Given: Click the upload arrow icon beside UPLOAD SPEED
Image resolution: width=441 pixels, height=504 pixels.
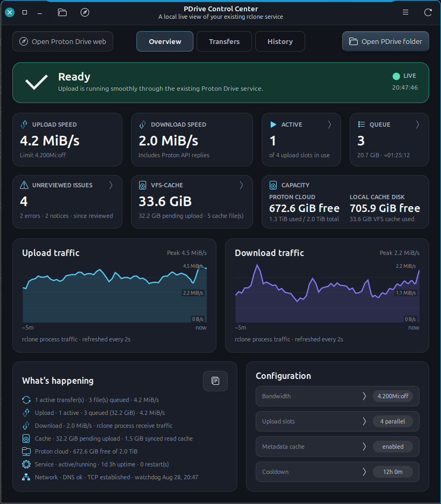Looking at the screenshot, I should (x=24, y=125).
